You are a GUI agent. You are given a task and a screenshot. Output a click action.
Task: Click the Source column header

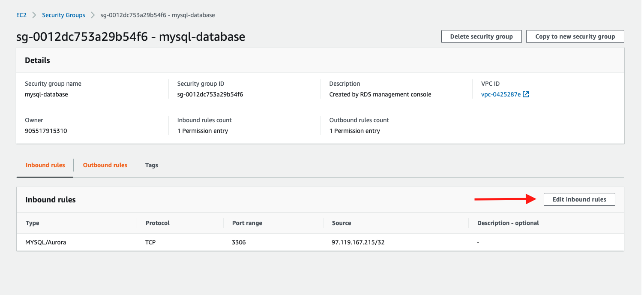coord(341,223)
